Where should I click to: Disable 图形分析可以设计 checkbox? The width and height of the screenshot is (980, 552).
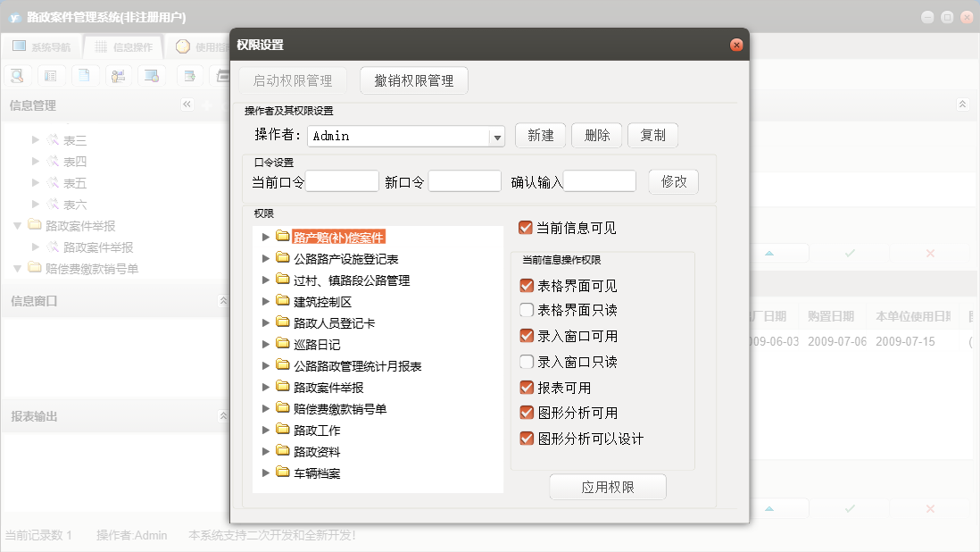point(527,439)
